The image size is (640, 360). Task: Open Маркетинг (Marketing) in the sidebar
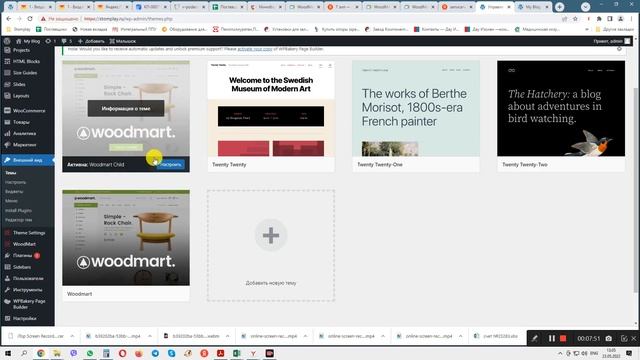pyautogui.click(x=24, y=145)
